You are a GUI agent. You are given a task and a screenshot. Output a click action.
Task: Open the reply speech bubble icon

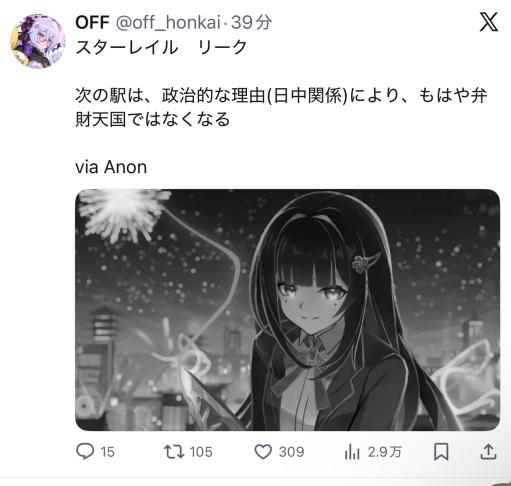click(85, 451)
